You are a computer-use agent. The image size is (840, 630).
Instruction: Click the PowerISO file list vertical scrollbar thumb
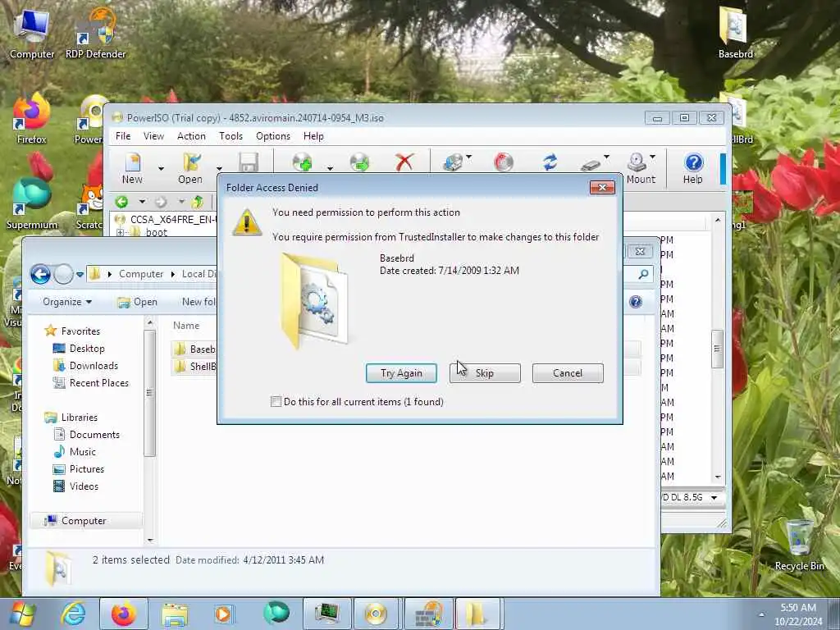click(717, 349)
